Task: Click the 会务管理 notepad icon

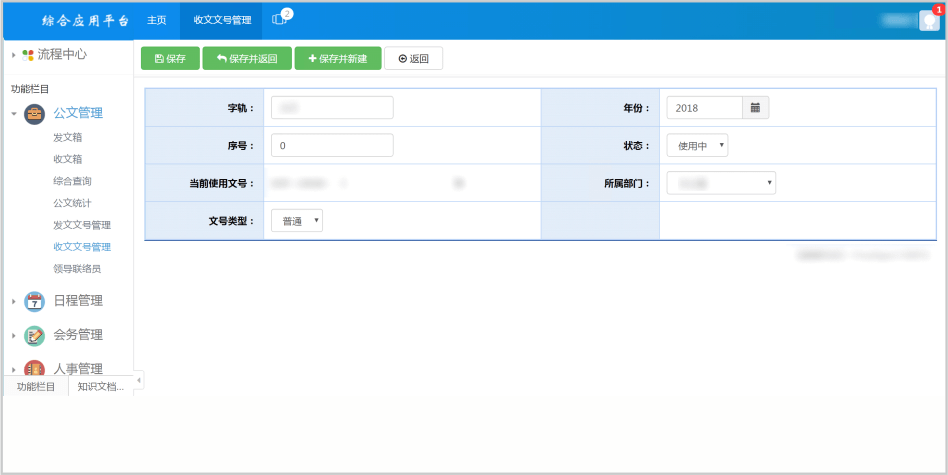Action: point(34,335)
